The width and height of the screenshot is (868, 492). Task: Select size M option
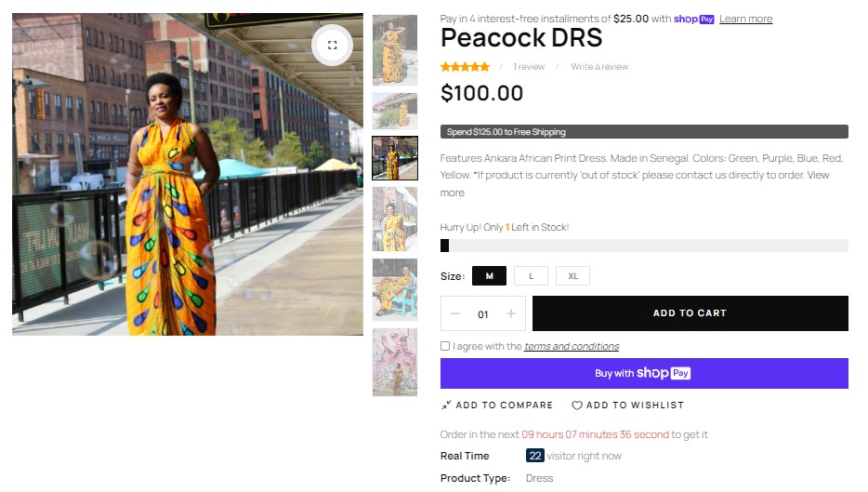click(490, 276)
